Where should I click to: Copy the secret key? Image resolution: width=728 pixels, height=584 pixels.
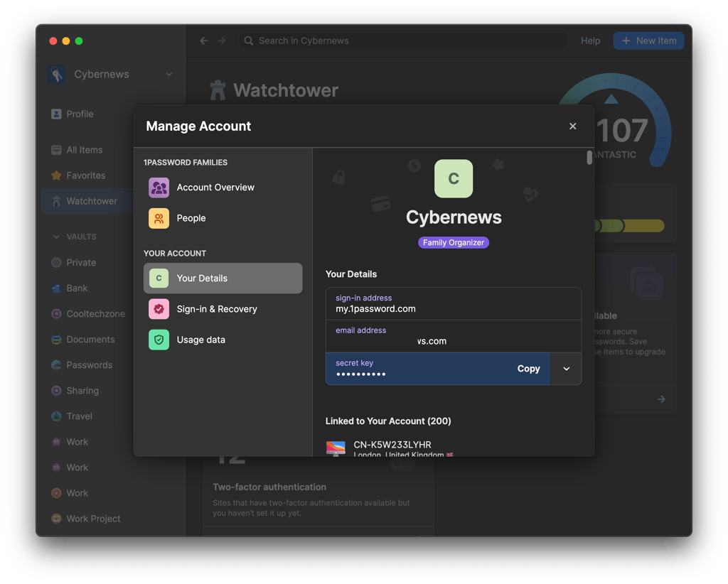pos(528,369)
